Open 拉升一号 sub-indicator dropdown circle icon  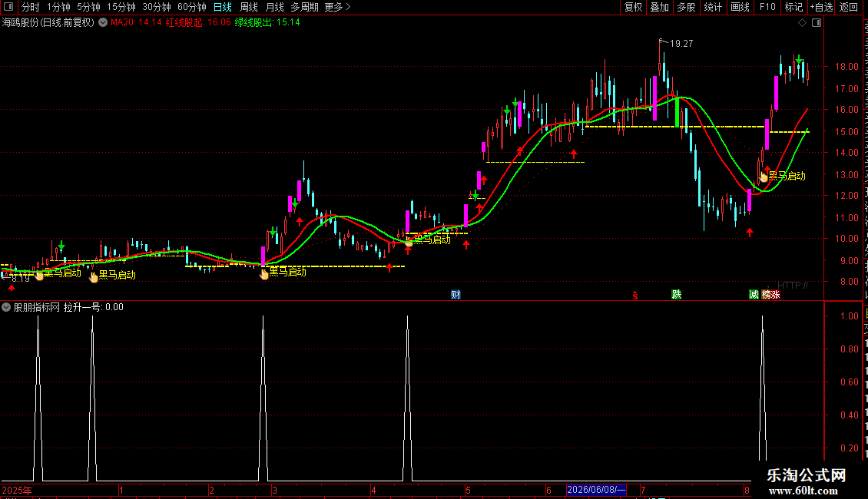6,307
